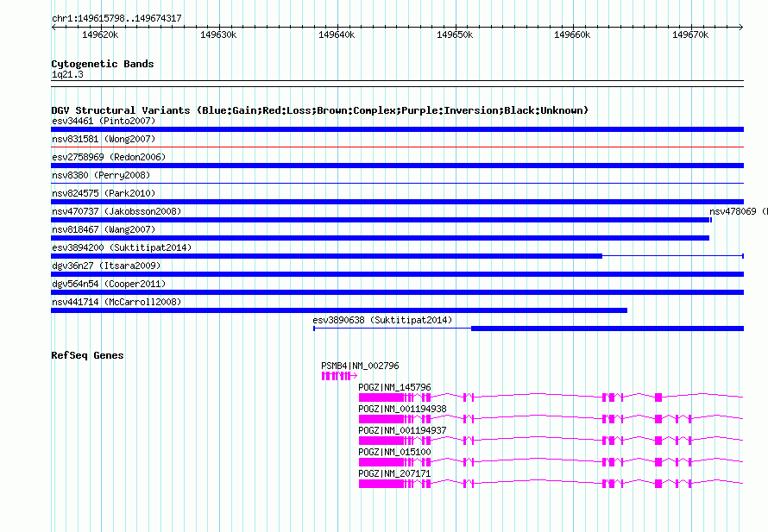Open the esv2758969 (Redon2006) variant label

(x=109, y=157)
